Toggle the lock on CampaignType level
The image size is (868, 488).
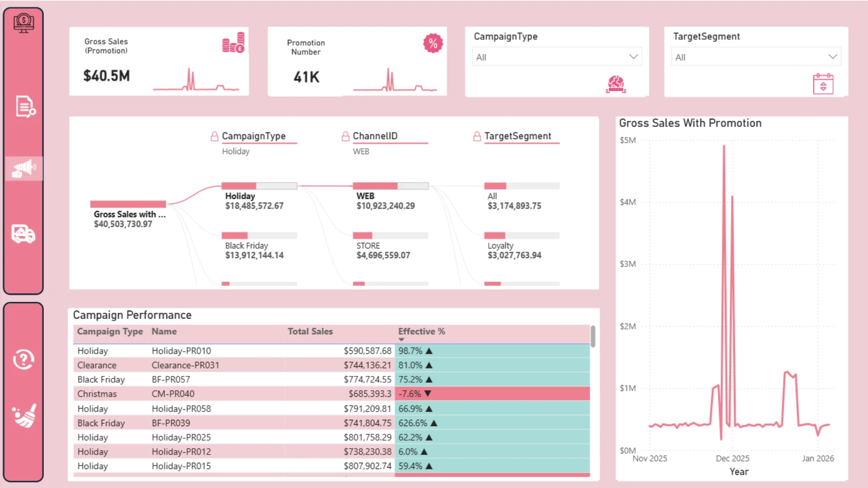215,136
